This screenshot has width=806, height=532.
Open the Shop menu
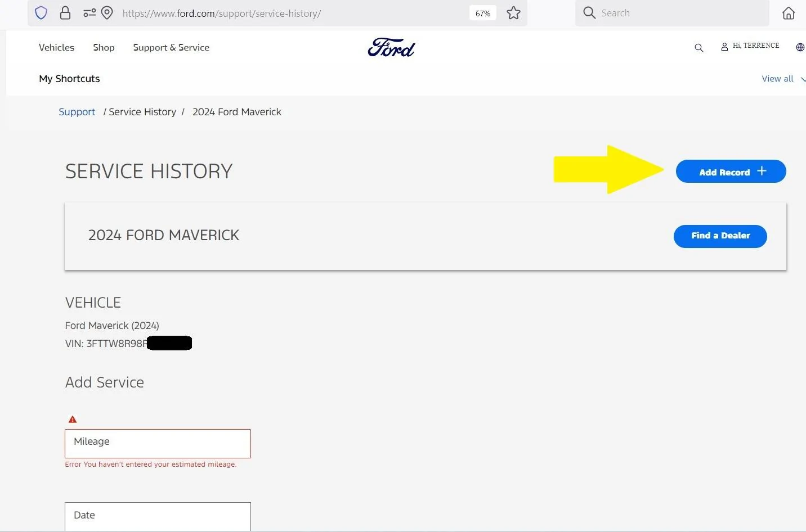[x=104, y=47]
